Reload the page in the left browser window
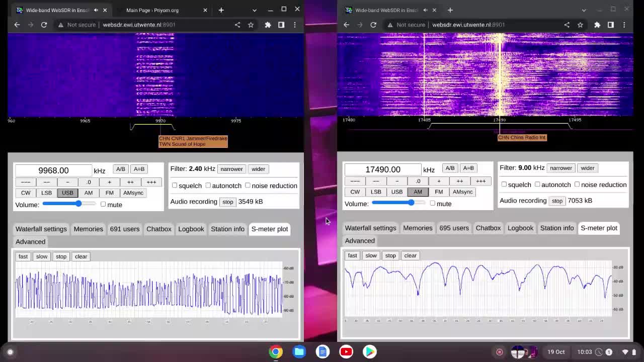The image size is (644, 362). click(44, 25)
